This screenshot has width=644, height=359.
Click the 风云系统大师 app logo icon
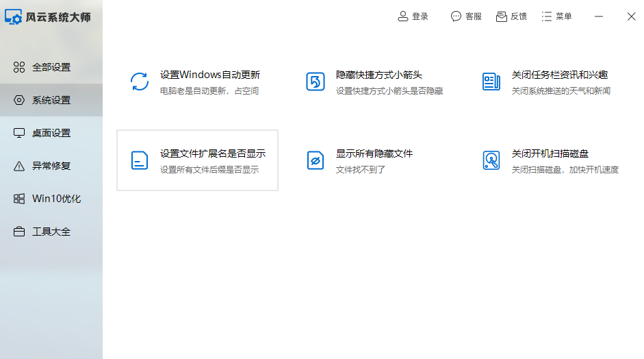coord(13,17)
